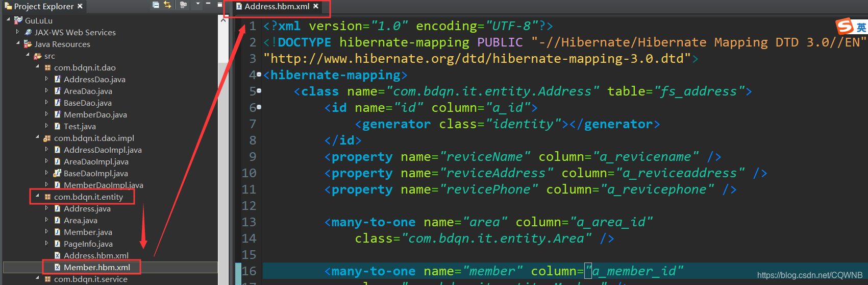The width and height of the screenshot is (868, 285).
Task: Click the AreaDao.java file icon
Action: click(58, 91)
